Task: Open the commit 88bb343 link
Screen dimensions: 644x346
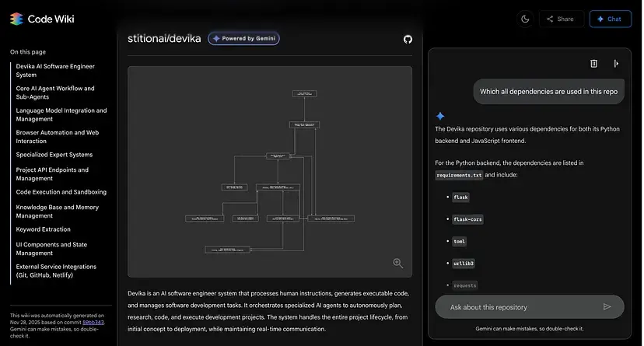Action: point(93,322)
